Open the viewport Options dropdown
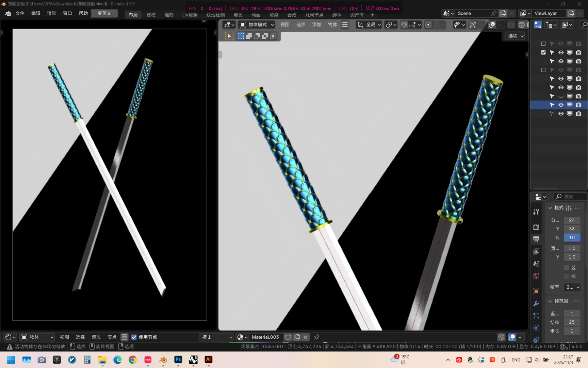 pyautogui.click(x=516, y=36)
